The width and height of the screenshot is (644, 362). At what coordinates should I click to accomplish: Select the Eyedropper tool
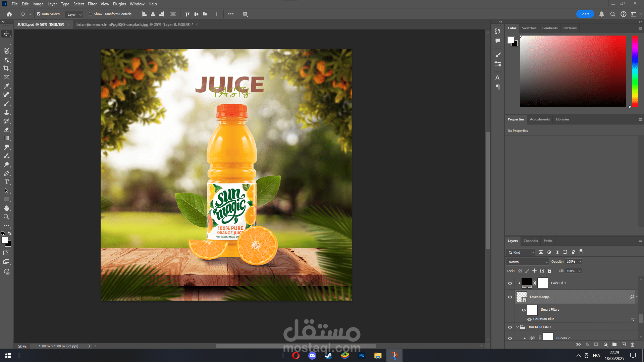[x=6, y=86]
